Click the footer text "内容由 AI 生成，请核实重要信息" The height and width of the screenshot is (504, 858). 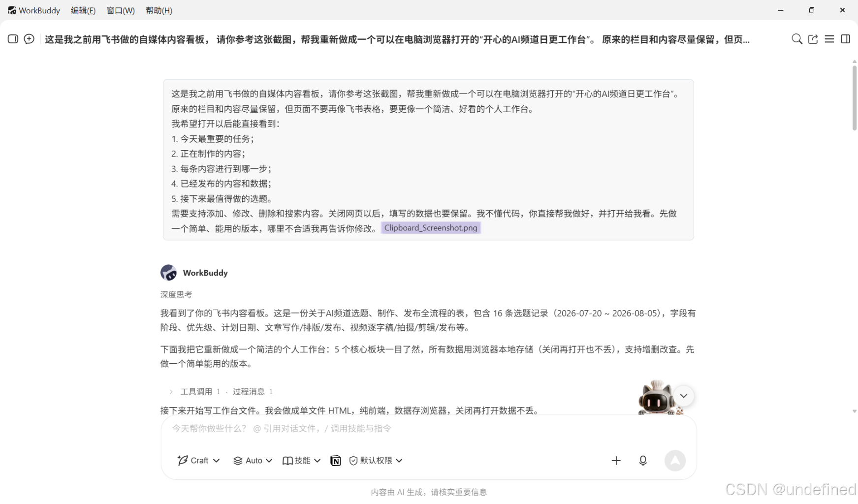(x=429, y=492)
